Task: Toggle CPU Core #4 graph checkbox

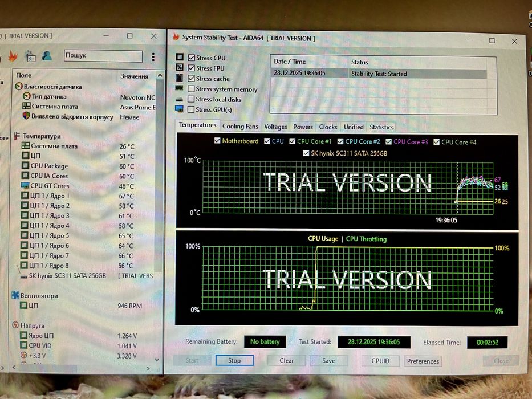Action: (436, 142)
